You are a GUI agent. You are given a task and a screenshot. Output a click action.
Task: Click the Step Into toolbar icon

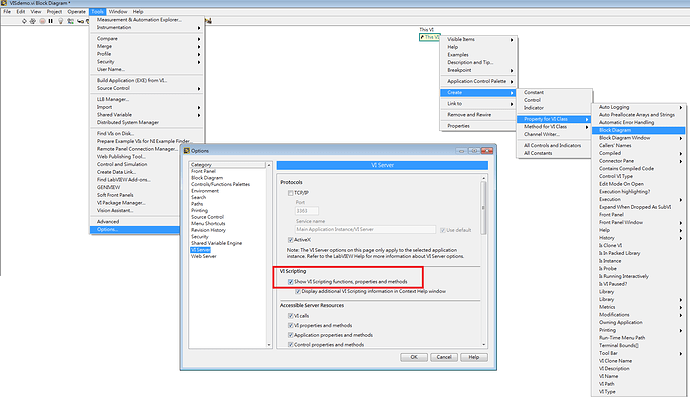(81, 21)
